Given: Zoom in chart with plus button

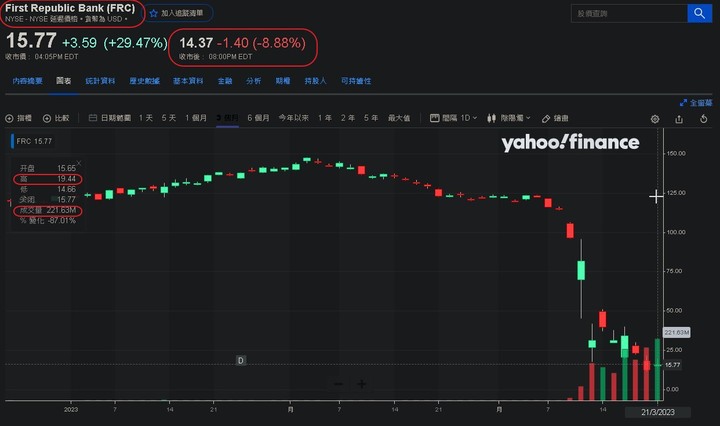Looking at the screenshot, I should (362, 384).
